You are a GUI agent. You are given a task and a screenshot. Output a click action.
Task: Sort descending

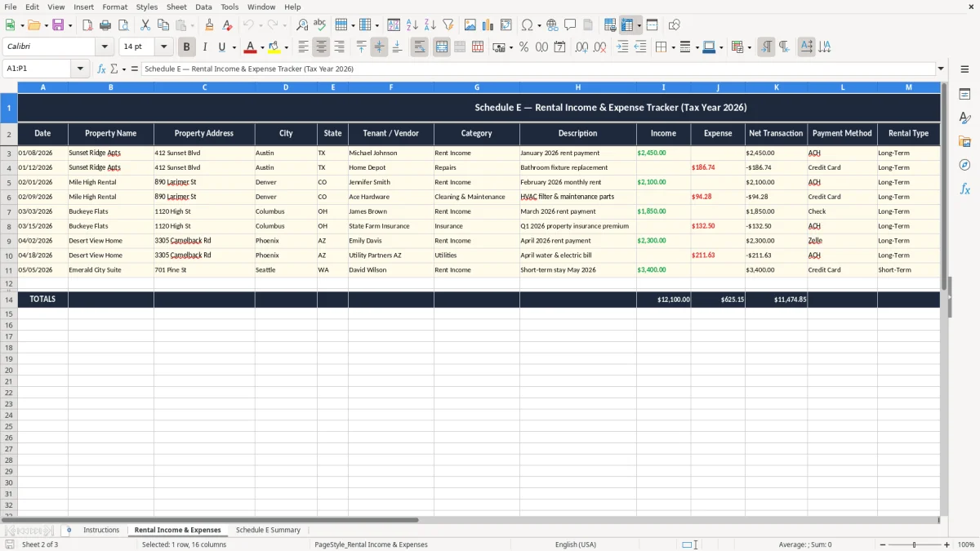pos(430,25)
